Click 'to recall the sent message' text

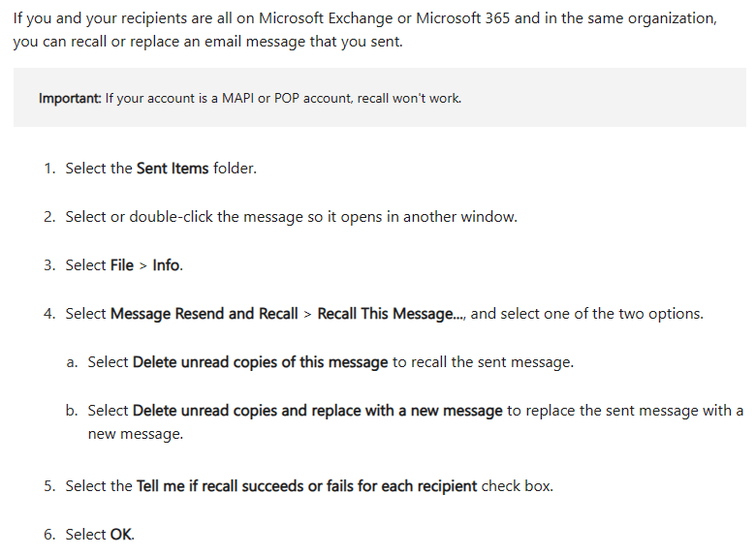pos(483,362)
